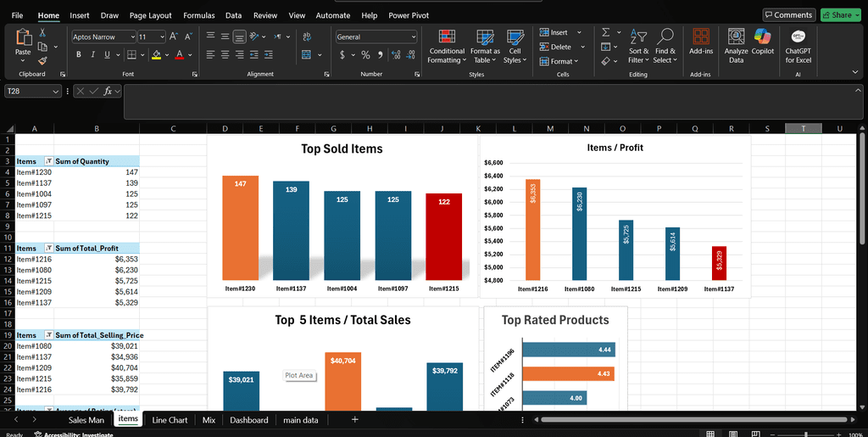Toggle bold formatting

click(79, 55)
